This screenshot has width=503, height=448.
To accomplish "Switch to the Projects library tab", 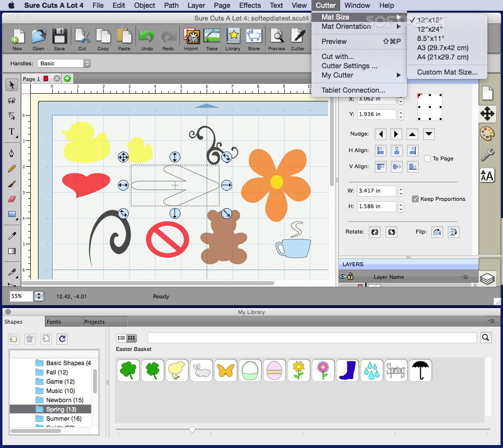I will pos(105,322).
